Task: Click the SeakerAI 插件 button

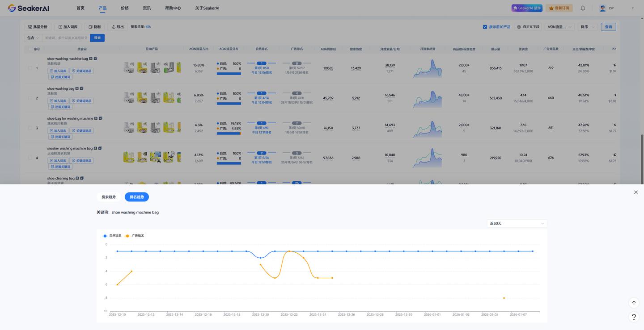Action: [527, 8]
